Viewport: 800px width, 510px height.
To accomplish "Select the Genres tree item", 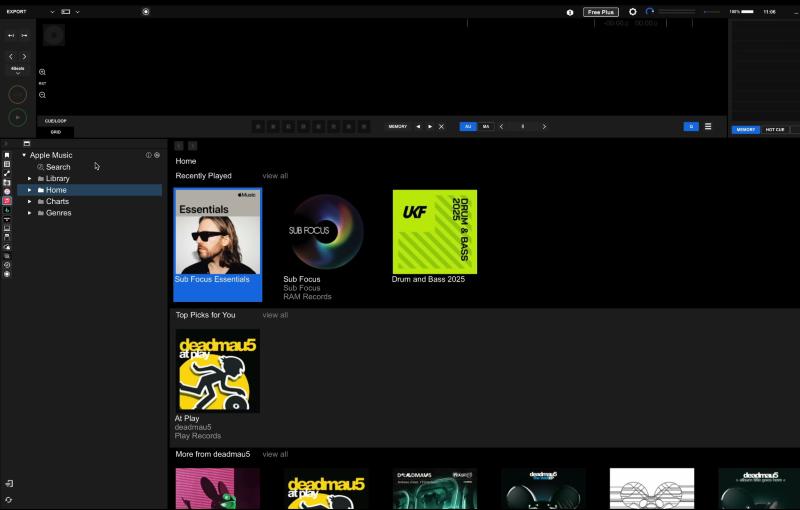I will pos(59,213).
